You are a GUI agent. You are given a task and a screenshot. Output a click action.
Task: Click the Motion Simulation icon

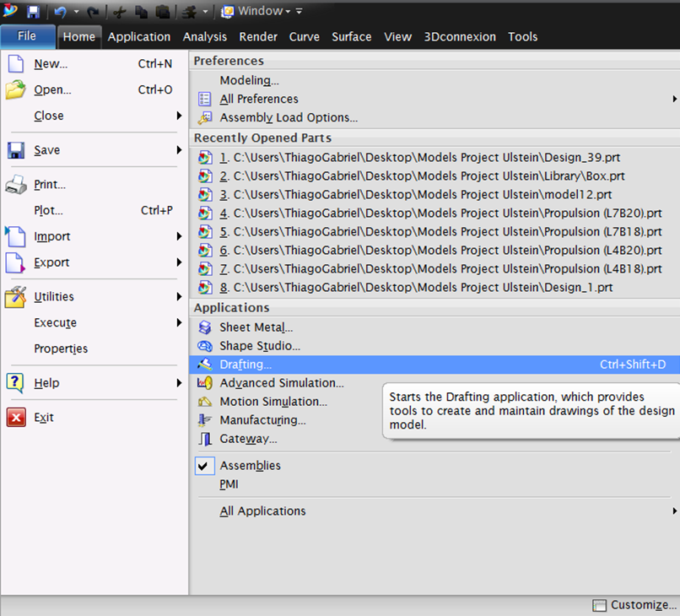click(x=205, y=402)
